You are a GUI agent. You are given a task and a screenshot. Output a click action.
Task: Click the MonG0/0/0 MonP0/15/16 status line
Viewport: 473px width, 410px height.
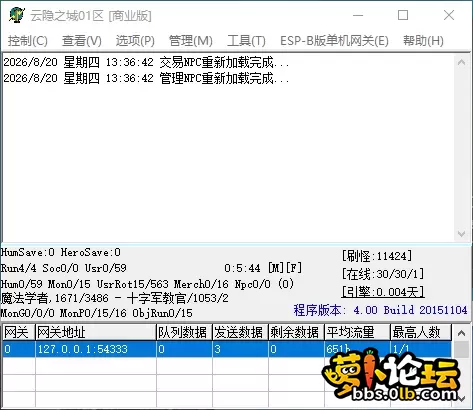97,313
